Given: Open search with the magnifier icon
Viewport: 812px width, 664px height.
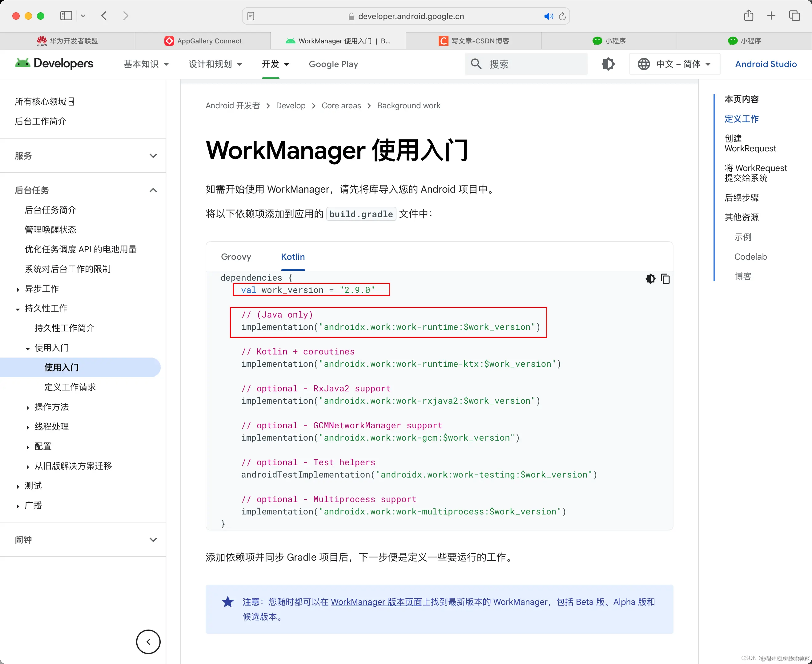Looking at the screenshot, I should coord(476,64).
